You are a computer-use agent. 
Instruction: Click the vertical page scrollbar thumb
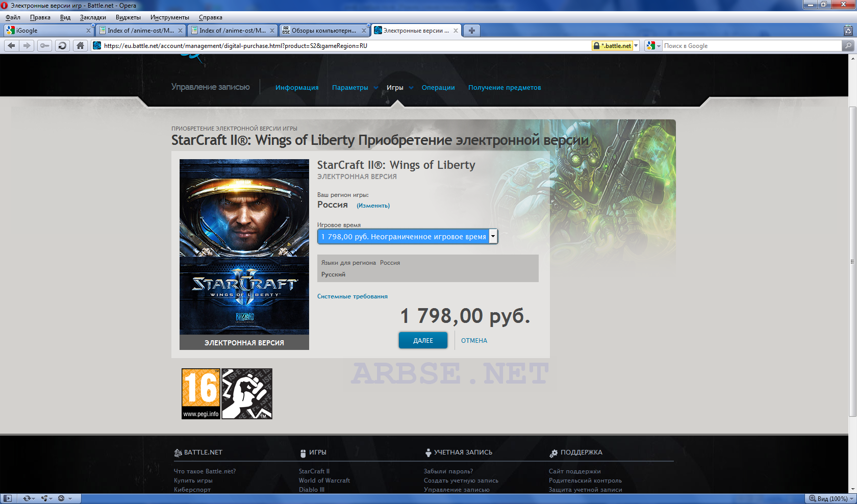852,262
